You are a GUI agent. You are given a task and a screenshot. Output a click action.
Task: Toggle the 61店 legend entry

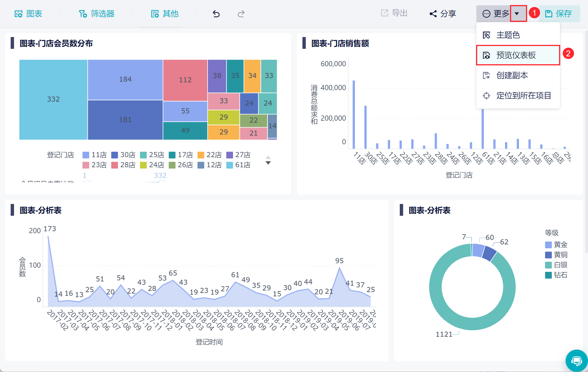[238, 165]
